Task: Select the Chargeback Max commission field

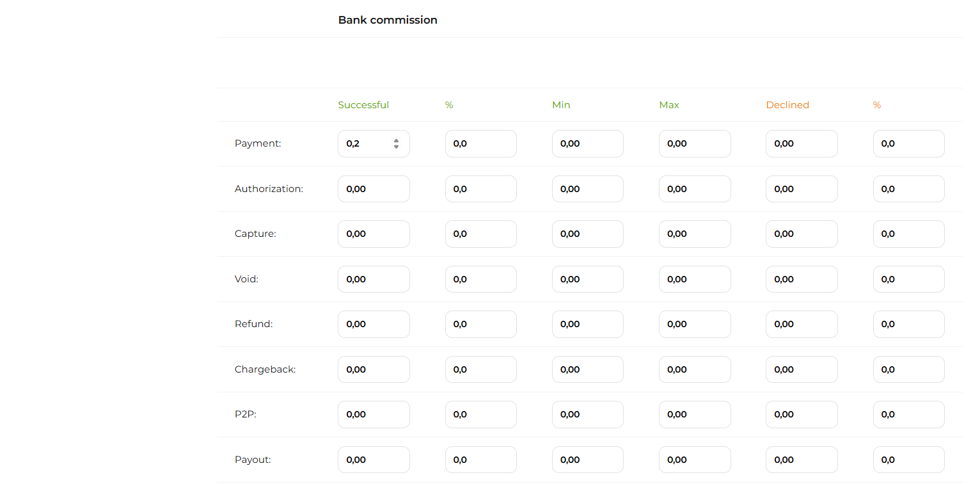Action: point(694,369)
